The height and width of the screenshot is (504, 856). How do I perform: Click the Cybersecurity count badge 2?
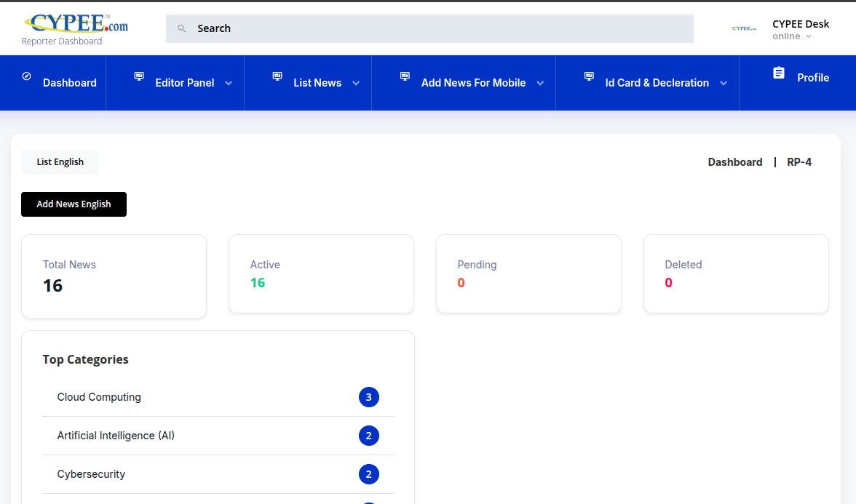(x=369, y=474)
